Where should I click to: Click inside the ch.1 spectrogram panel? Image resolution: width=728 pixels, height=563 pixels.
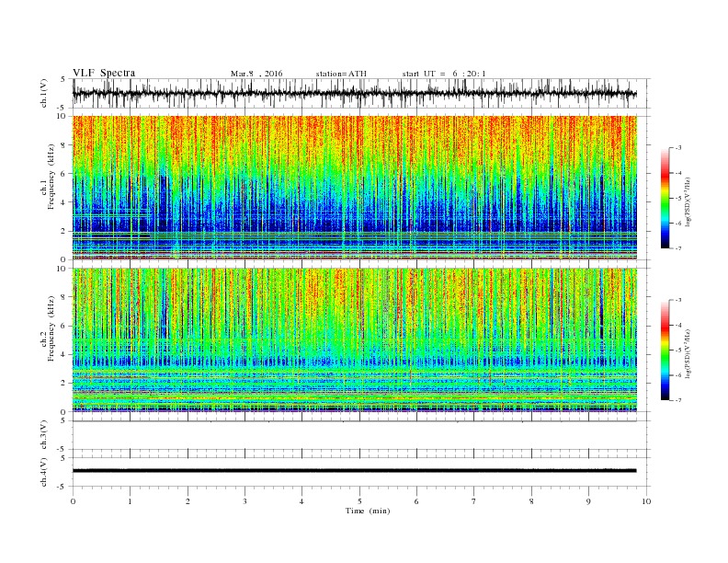tap(354, 188)
